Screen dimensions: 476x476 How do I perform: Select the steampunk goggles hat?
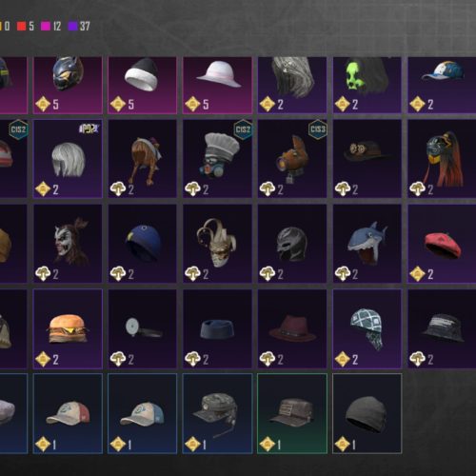[x=367, y=159]
